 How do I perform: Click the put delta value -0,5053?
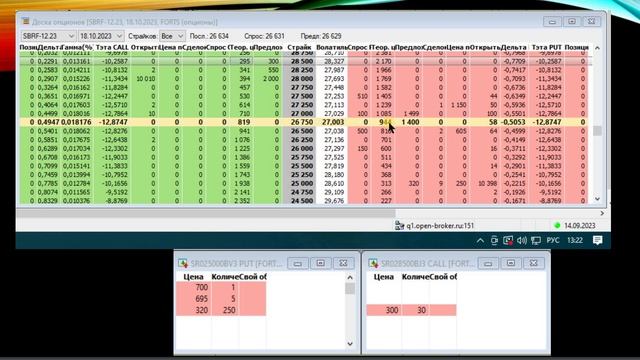513,122
